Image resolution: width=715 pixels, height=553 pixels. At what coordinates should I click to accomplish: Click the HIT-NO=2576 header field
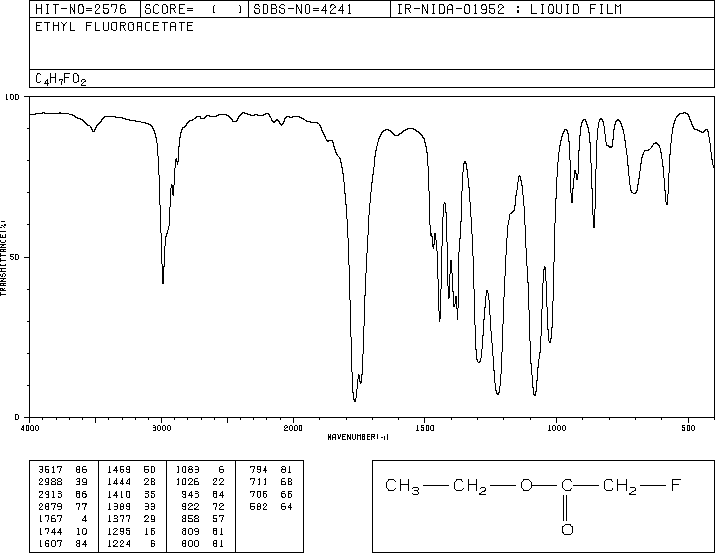[81, 9]
